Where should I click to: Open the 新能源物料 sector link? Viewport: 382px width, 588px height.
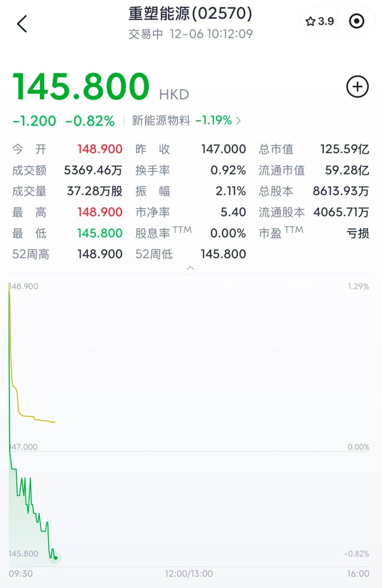pos(161,120)
